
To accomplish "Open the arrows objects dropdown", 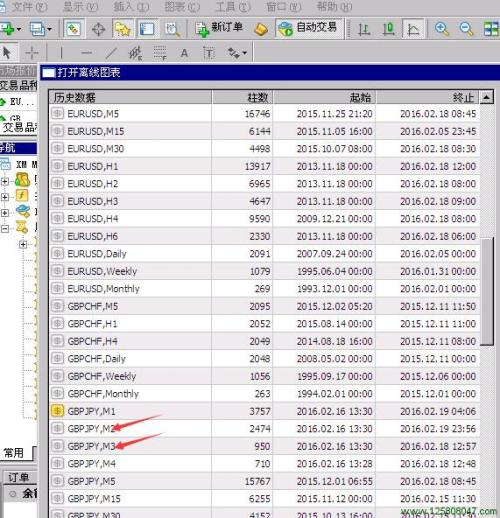I will click(237, 53).
